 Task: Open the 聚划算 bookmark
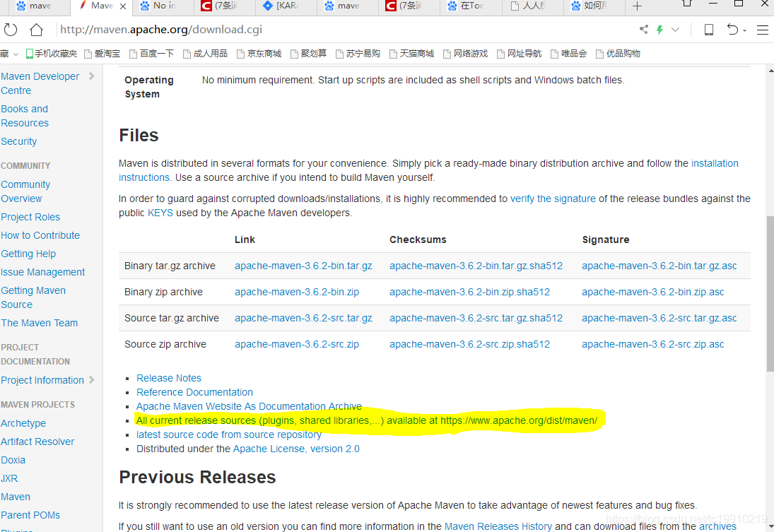point(308,53)
